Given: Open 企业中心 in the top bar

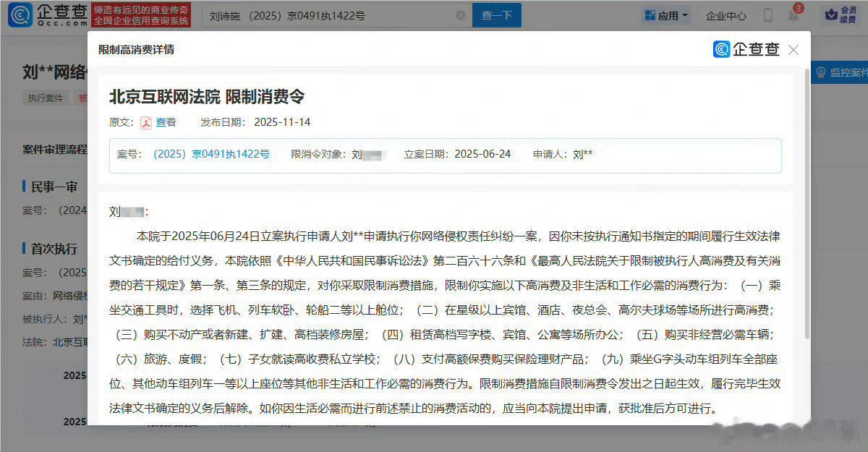Looking at the screenshot, I should click(x=726, y=15).
